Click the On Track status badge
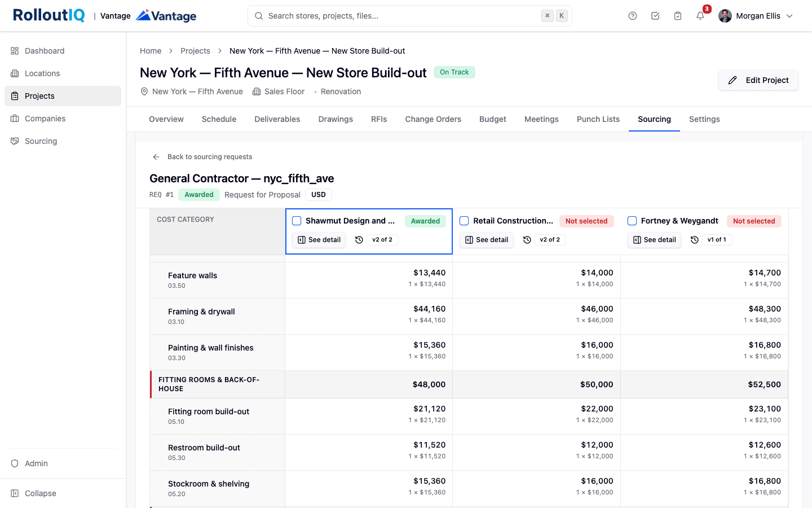Screen dimensions: 812x508 pos(454,72)
